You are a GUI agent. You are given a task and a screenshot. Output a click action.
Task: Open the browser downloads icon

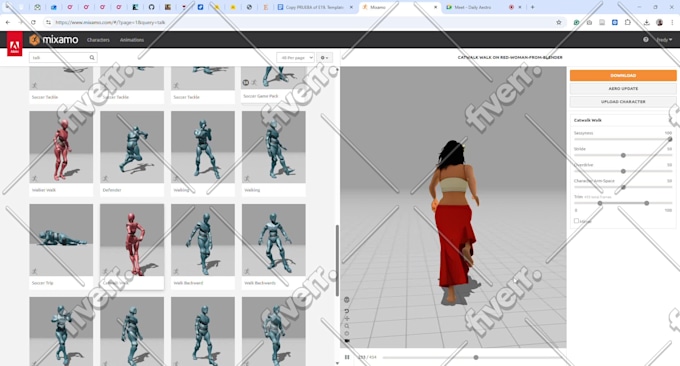point(647,22)
